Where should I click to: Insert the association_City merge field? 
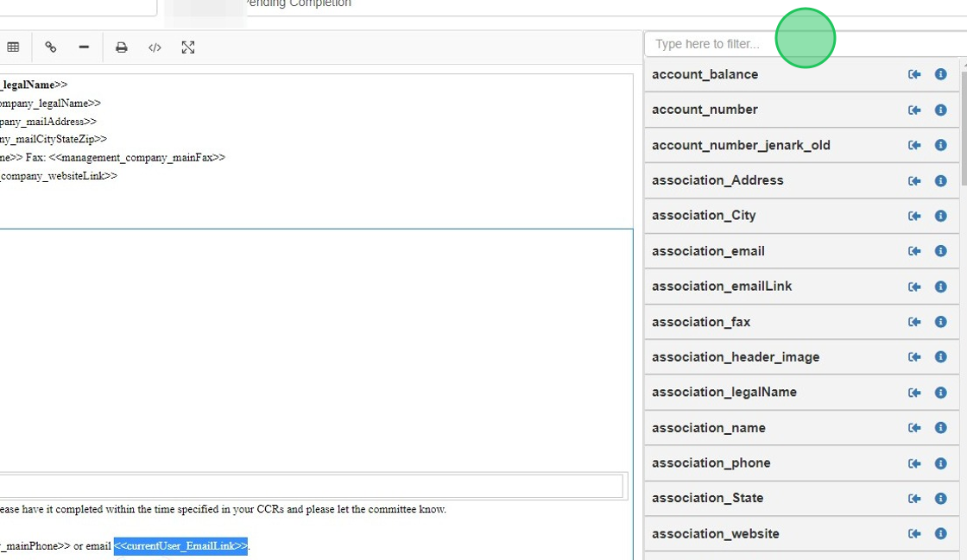click(x=914, y=216)
